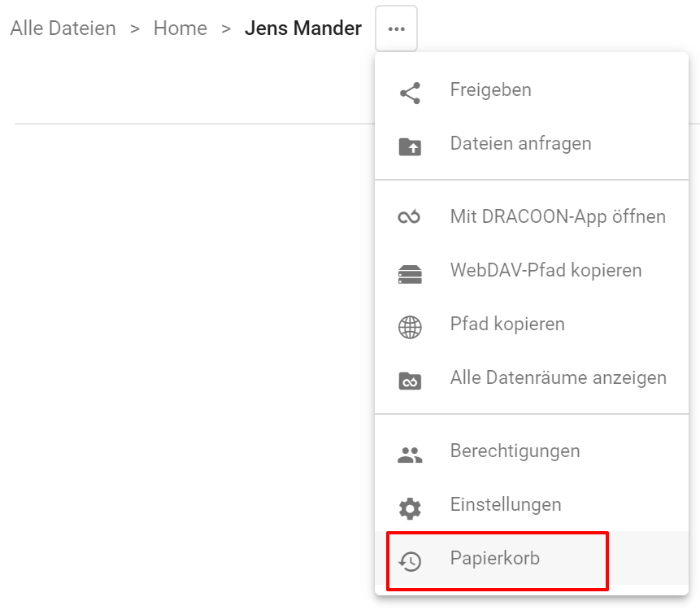Viewport: 700px width, 610px height.
Task: Click the share icon next to Freigeben
Action: click(x=410, y=93)
